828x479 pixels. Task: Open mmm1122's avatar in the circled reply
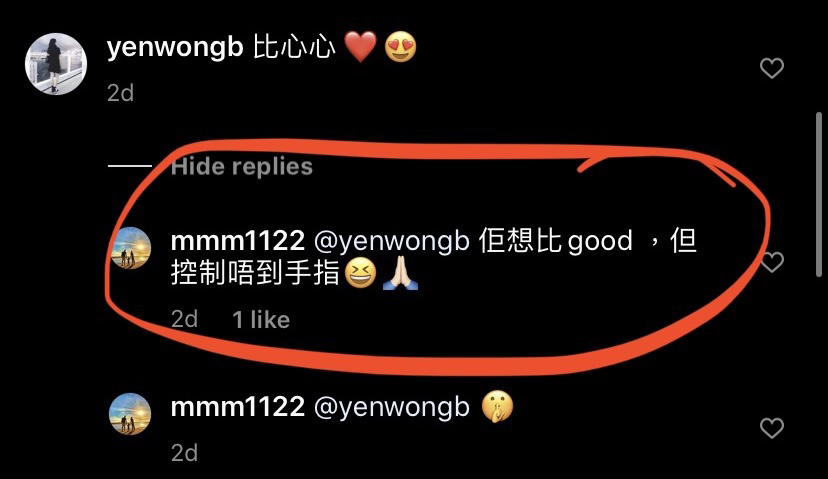click(x=130, y=248)
